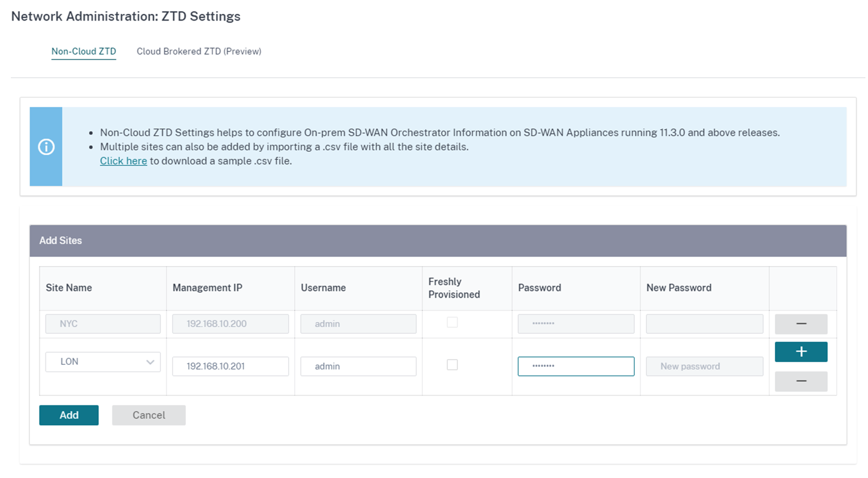
Task: Select the Password field in the LON row
Action: [576, 367]
